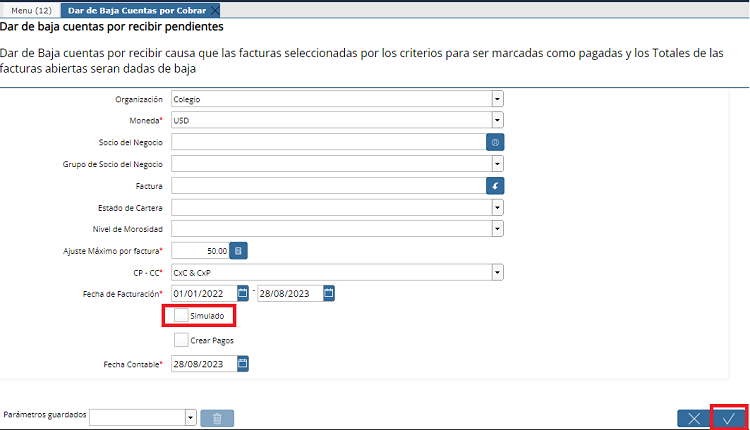The height and width of the screenshot is (430, 750).
Task: Switch to the Menu (12) tab
Action: click(31, 10)
